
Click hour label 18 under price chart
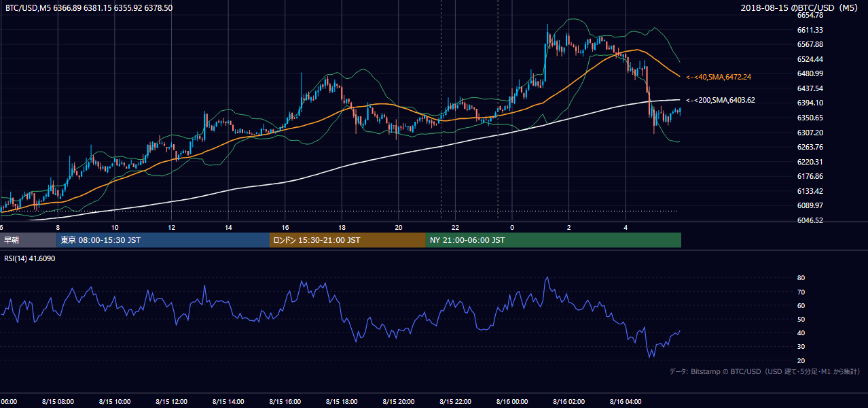342,227
